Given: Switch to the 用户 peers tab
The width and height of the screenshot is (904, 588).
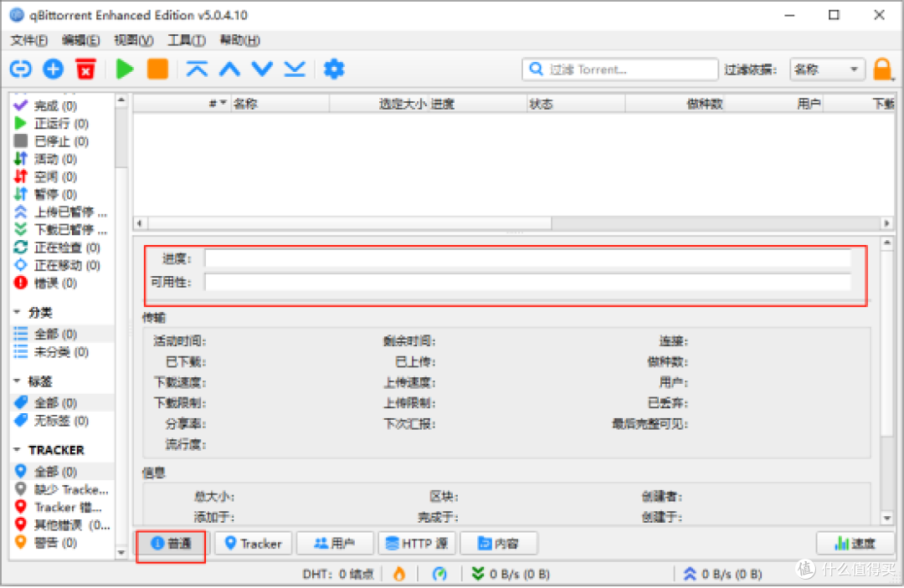Looking at the screenshot, I should [x=335, y=544].
